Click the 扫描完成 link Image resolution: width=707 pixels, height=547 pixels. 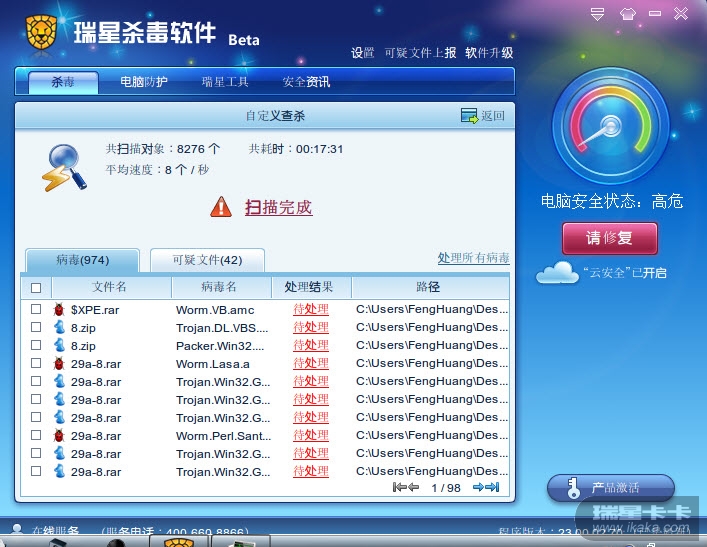(279, 207)
